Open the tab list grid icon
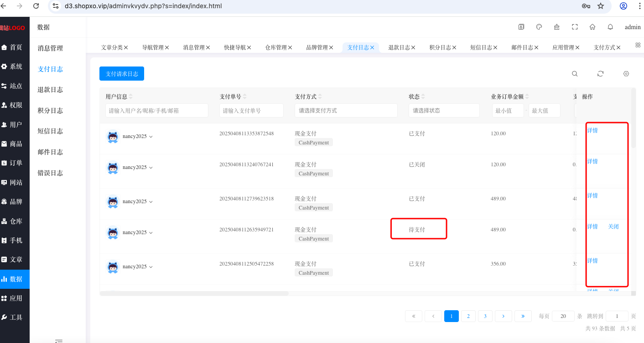Viewport: 644px width, 343px height. pos(638,45)
